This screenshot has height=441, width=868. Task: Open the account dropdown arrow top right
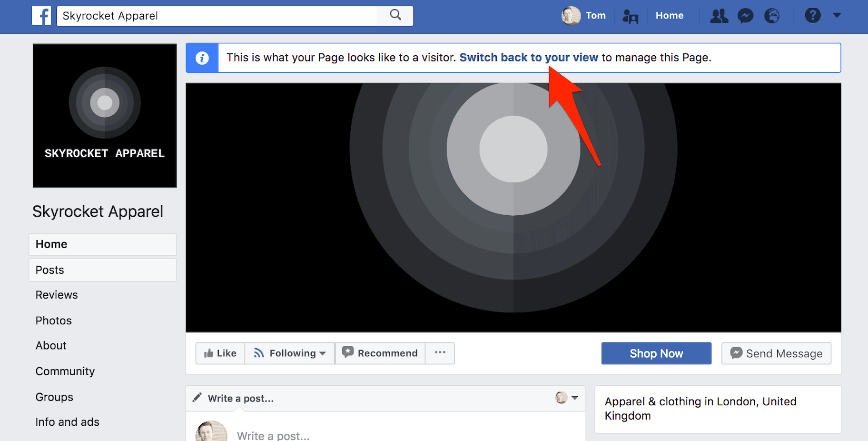click(x=837, y=16)
